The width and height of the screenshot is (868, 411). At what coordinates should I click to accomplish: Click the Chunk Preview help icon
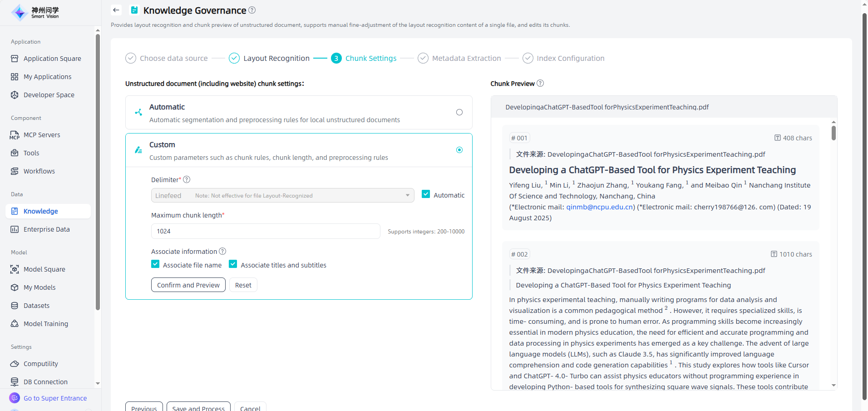click(x=540, y=83)
